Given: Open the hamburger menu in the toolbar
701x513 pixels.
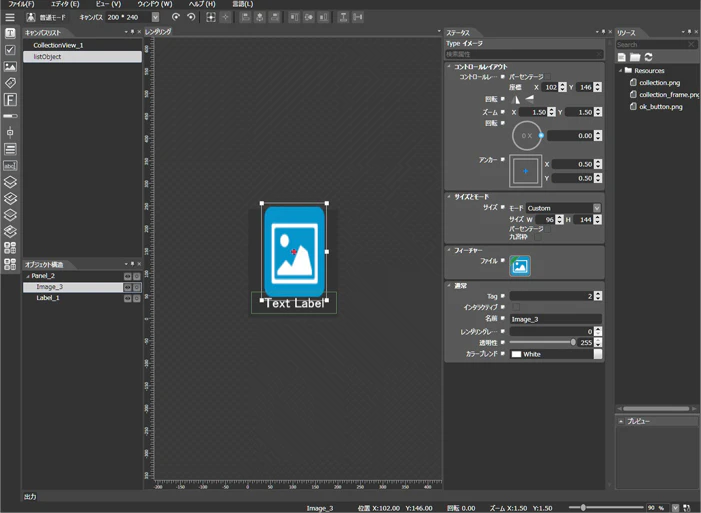Looking at the screenshot, I should [x=10, y=17].
